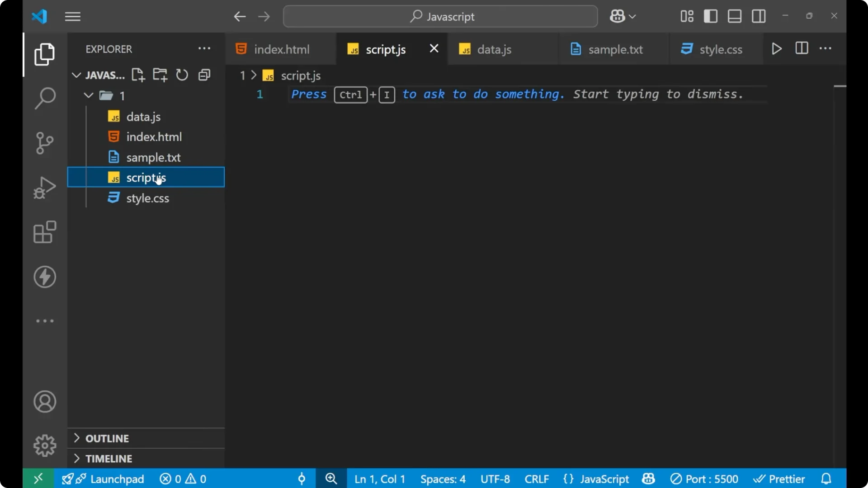868x488 pixels.
Task: Toggle the bottom panel visibility
Action: [x=734, y=16]
